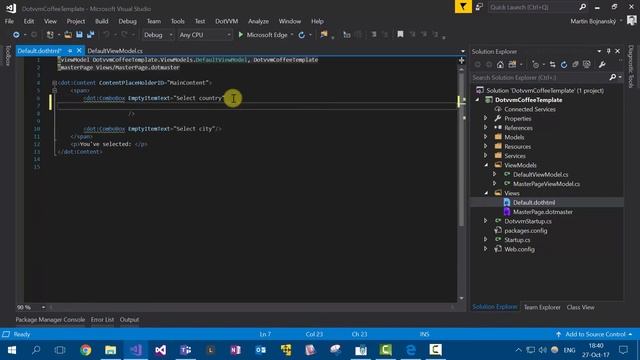Open Package Manager Console panel
This screenshot has height=360, width=640.
tap(50, 320)
